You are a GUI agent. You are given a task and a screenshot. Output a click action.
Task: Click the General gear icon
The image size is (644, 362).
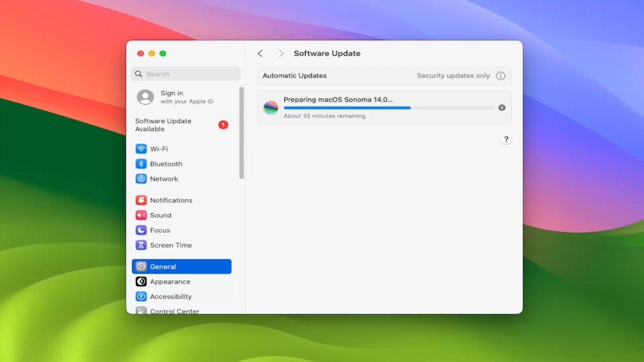(x=141, y=266)
